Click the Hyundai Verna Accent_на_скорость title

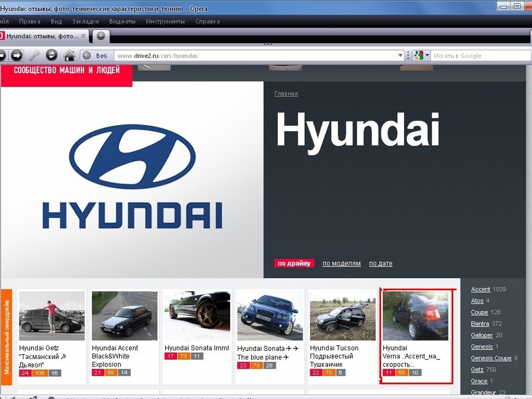point(411,356)
